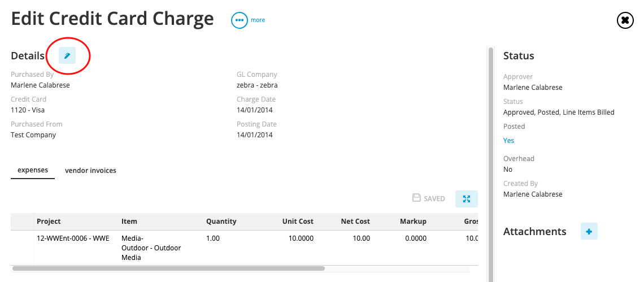Open the more options ellipsis icon
The image size is (644, 282).
tap(240, 20)
